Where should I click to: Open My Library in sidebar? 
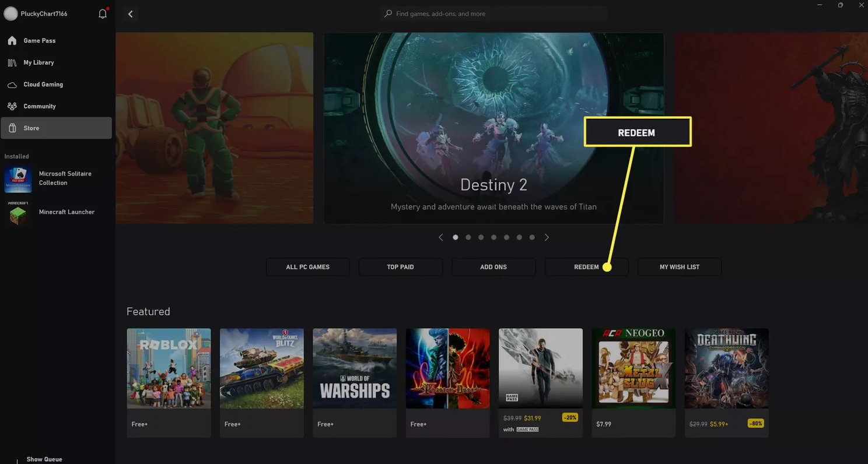click(x=56, y=62)
